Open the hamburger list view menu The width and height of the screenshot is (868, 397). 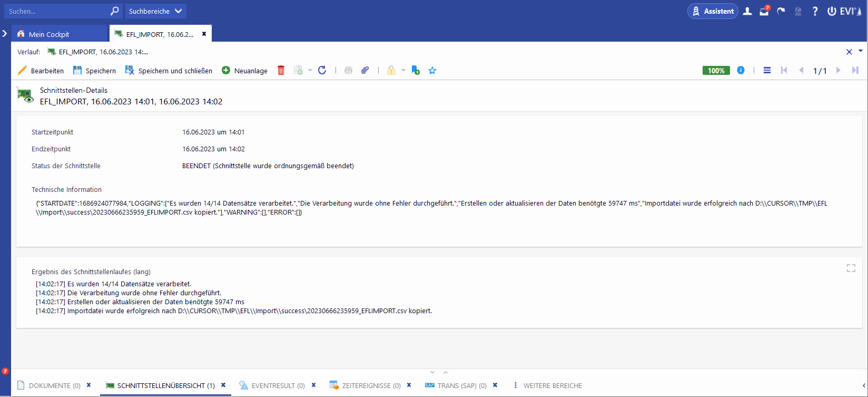coord(767,70)
